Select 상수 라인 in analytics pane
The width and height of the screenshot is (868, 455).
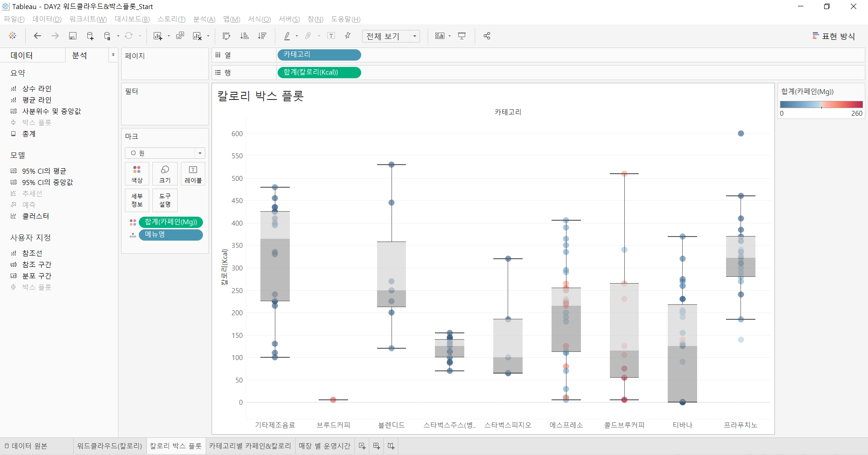coord(37,89)
